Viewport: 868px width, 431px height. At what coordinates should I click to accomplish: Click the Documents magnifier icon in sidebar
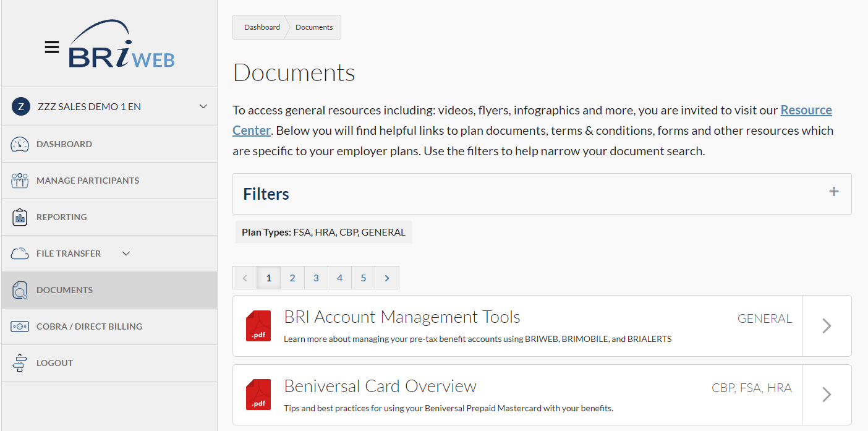pyautogui.click(x=20, y=289)
